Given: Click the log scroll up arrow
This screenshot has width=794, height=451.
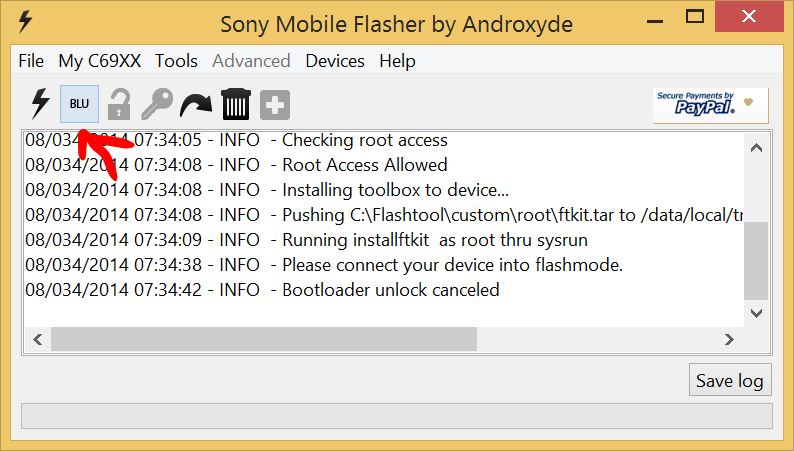Looking at the screenshot, I should 757,148.
